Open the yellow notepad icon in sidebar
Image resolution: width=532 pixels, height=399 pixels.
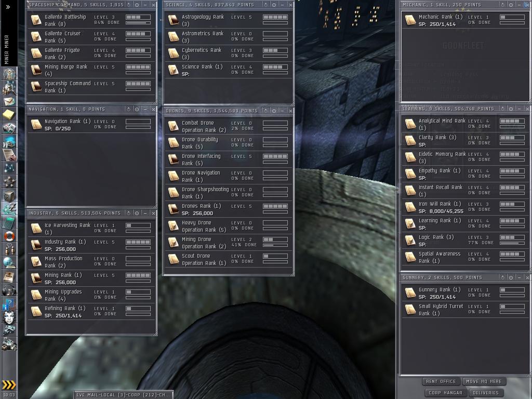tap(9, 115)
